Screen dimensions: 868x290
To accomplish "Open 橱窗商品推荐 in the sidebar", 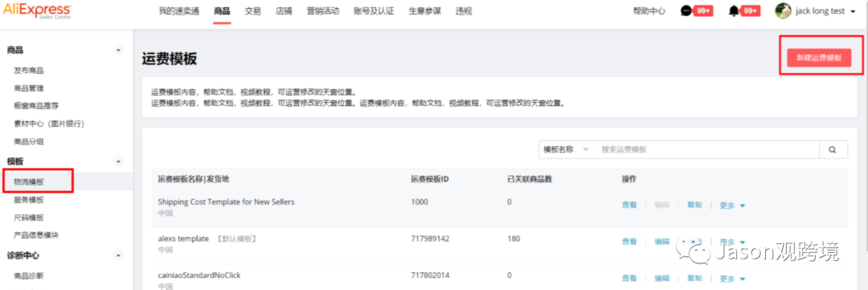I will click(x=36, y=106).
